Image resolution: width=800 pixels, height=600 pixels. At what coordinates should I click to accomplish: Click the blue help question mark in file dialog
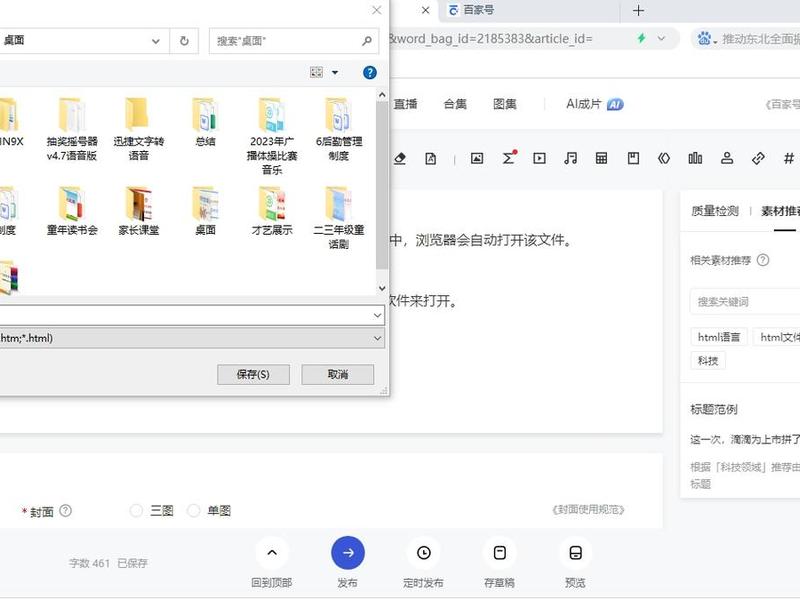click(370, 72)
